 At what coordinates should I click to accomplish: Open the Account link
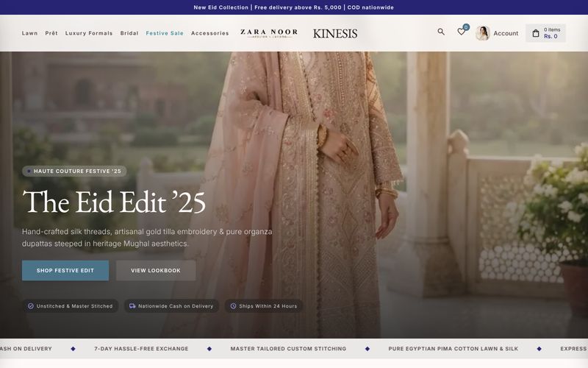point(506,33)
